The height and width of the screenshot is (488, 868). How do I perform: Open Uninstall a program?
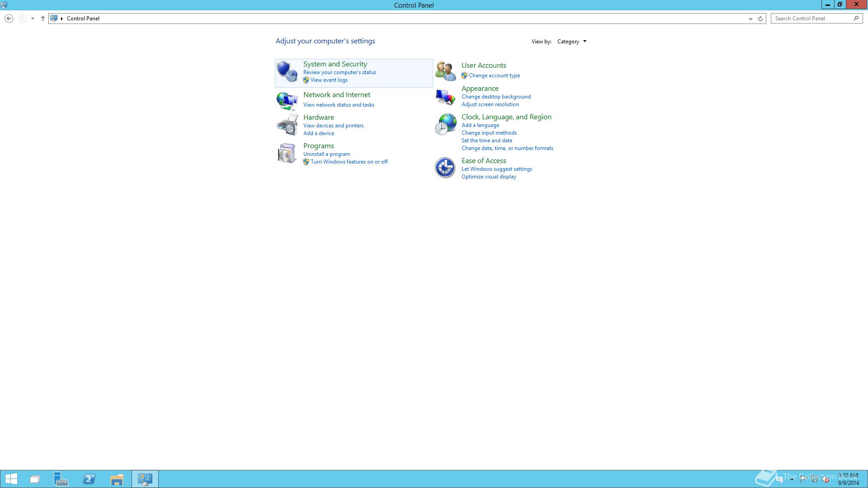pyautogui.click(x=326, y=154)
